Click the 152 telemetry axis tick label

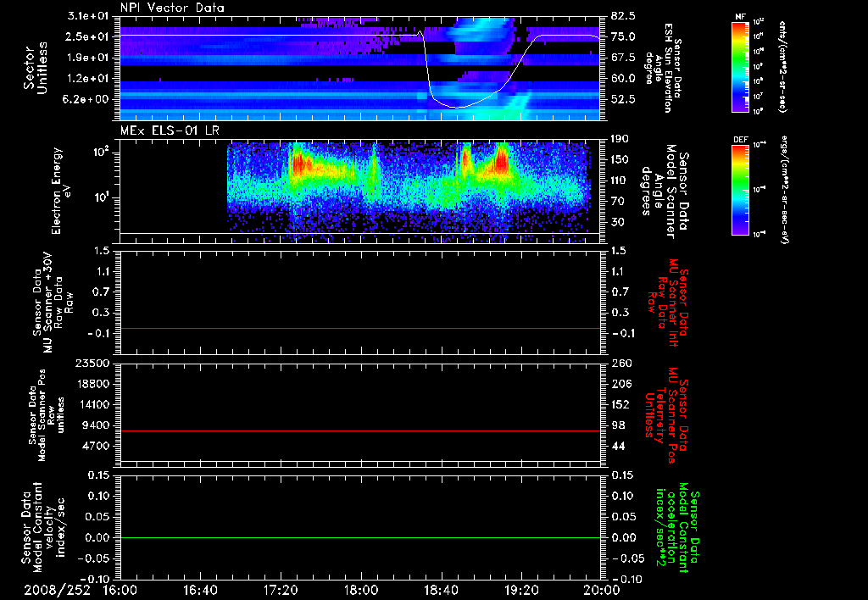tap(620, 404)
